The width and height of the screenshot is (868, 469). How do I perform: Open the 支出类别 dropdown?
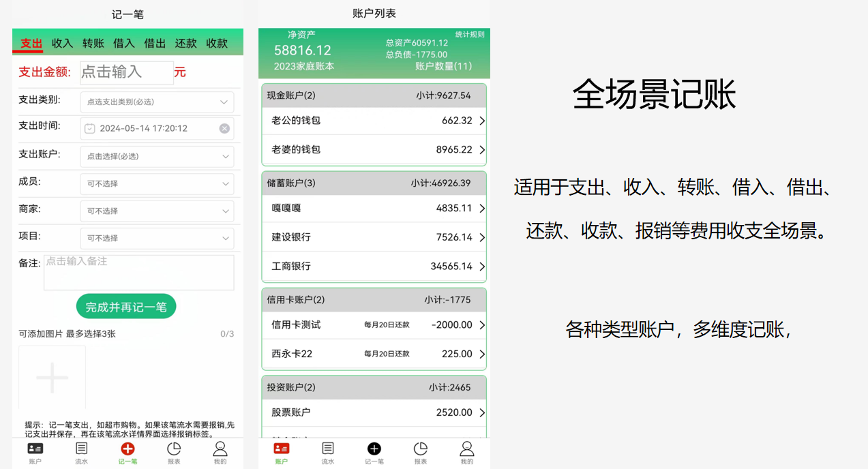pyautogui.click(x=157, y=102)
